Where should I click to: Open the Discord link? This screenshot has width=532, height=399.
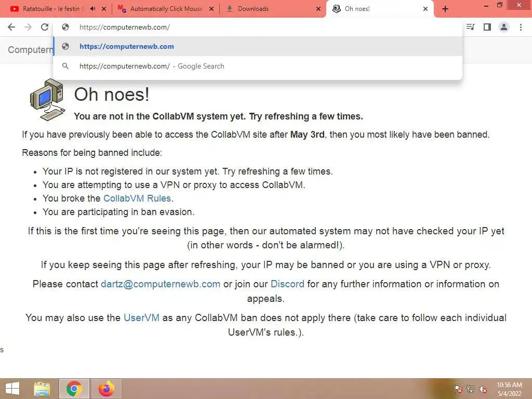pyautogui.click(x=287, y=284)
